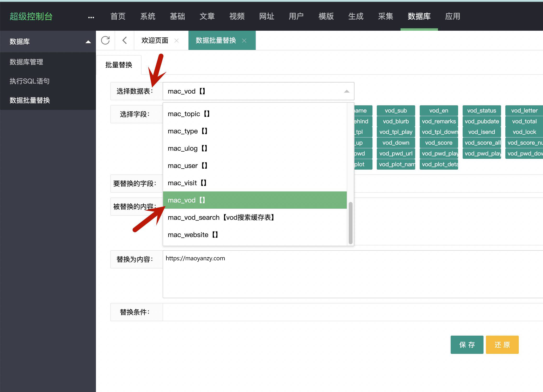Click the 保存 button
543x392 pixels.
click(x=467, y=344)
